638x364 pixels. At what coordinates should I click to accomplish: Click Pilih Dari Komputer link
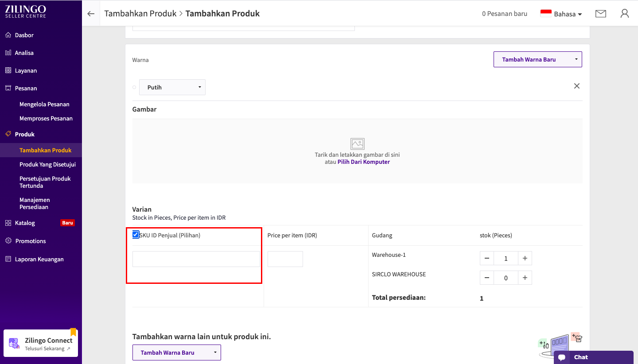tap(364, 162)
